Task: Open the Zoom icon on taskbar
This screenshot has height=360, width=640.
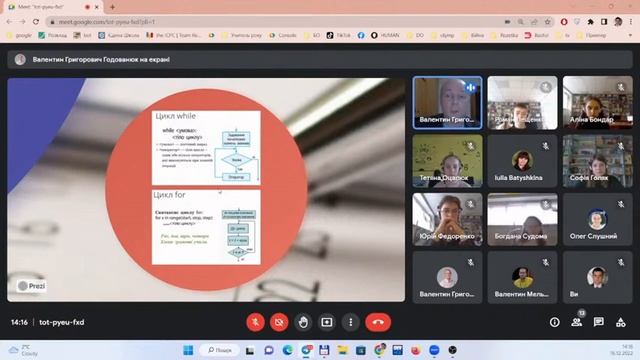Action: pos(434,350)
